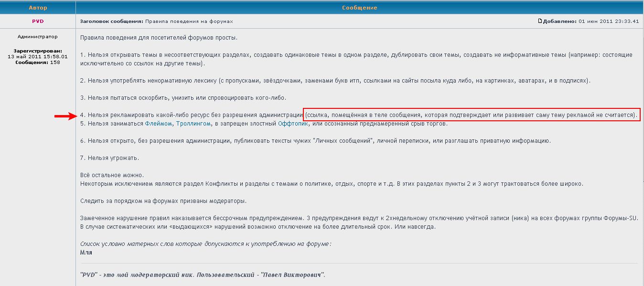Viewport: 644px width, 286px height.
Task: Click the "Сообщение" column header
Action: 359,8
